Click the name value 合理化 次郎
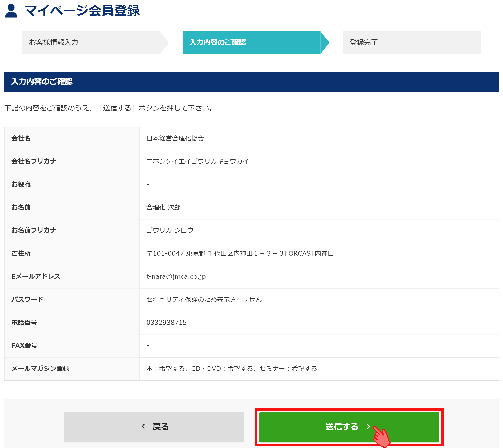The width and height of the screenshot is (503, 448). click(163, 207)
